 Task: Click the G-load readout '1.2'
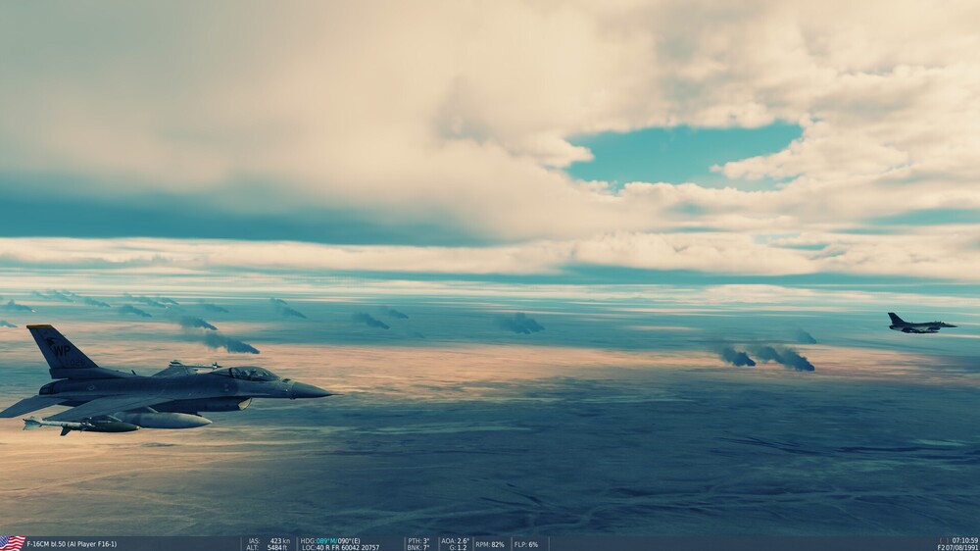[x=462, y=547]
